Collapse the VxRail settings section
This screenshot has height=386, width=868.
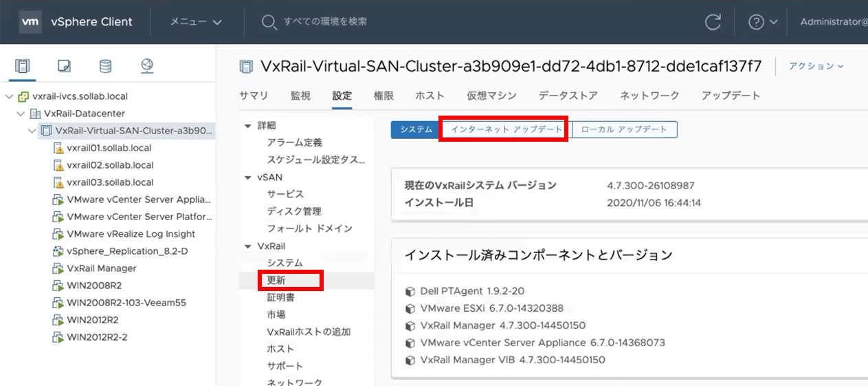248,246
